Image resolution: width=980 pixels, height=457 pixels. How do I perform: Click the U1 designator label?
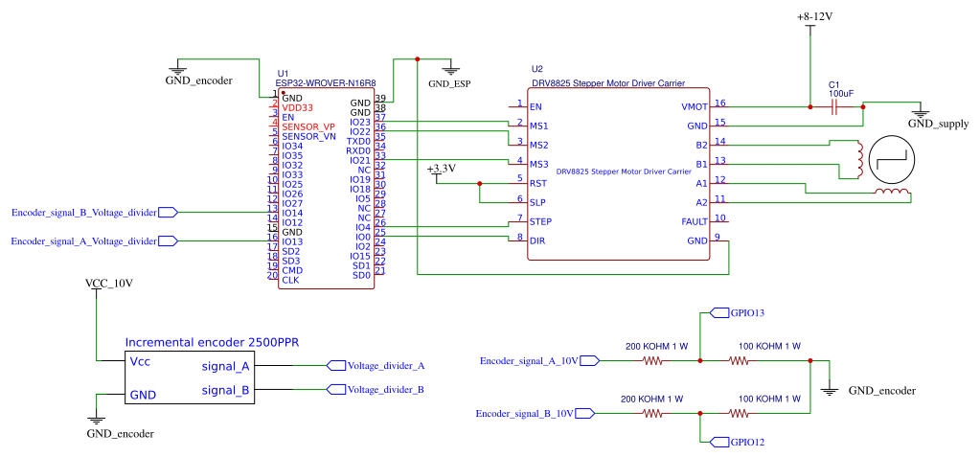point(282,74)
